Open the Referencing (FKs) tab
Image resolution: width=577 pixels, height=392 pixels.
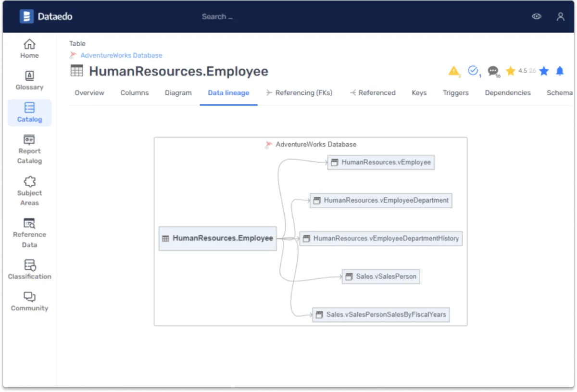point(299,93)
